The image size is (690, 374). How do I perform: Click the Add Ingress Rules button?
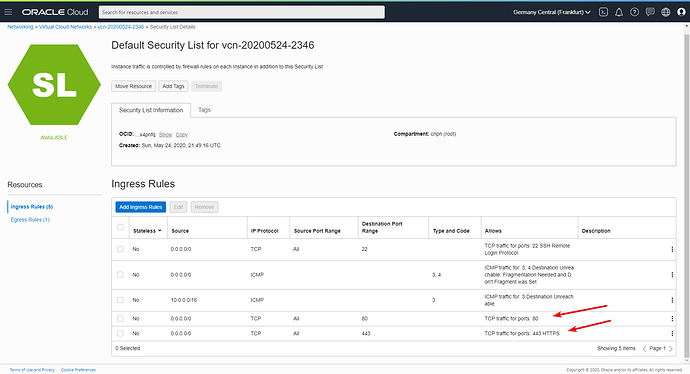[141, 207]
